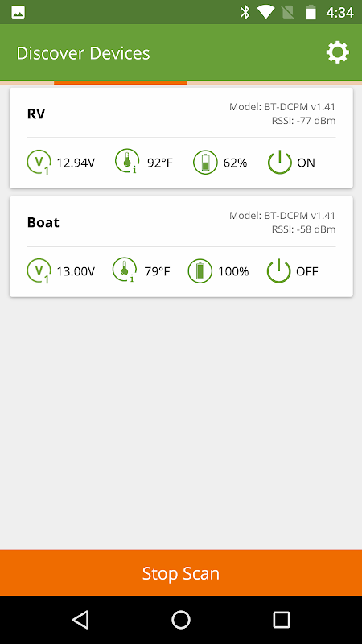
Task: Tap the Android back navigation button
Action: pyautogui.click(x=80, y=619)
